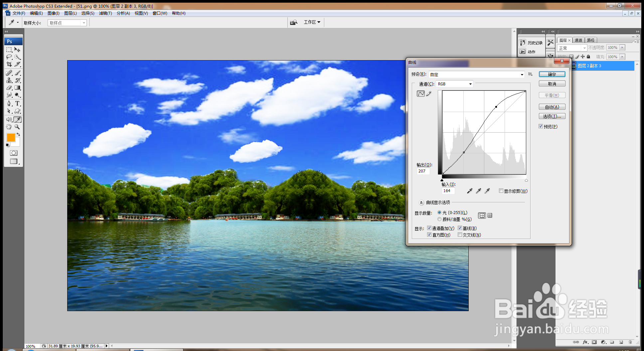Switch curves grid to detailed view
The width and height of the screenshot is (644, 351).
[490, 215]
